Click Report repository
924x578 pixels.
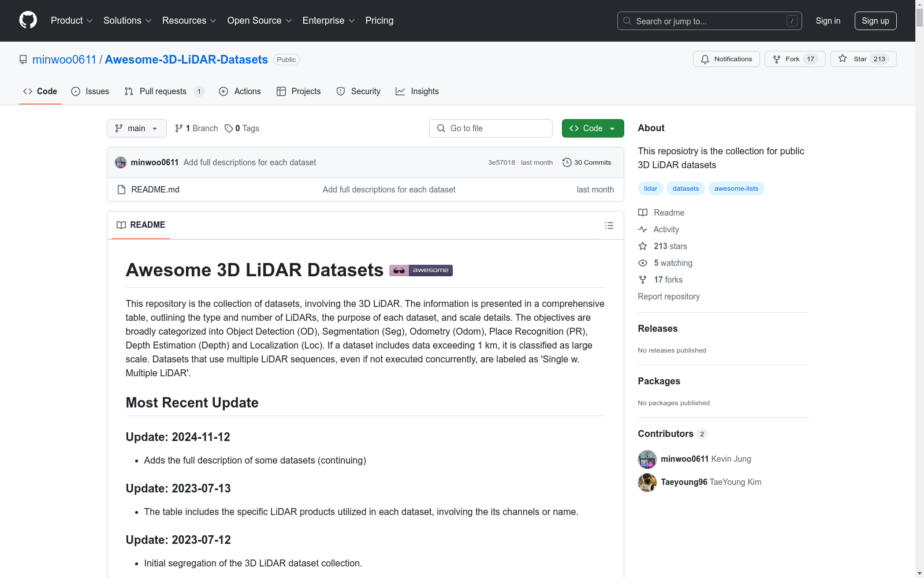[669, 297]
